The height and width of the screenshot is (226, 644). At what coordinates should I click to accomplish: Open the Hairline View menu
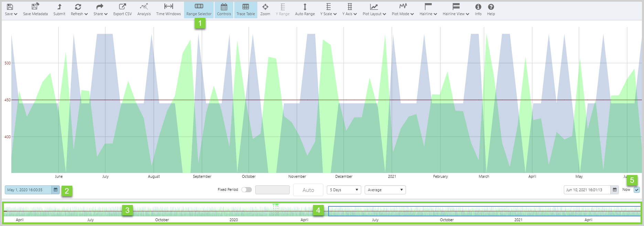coord(456,10)
